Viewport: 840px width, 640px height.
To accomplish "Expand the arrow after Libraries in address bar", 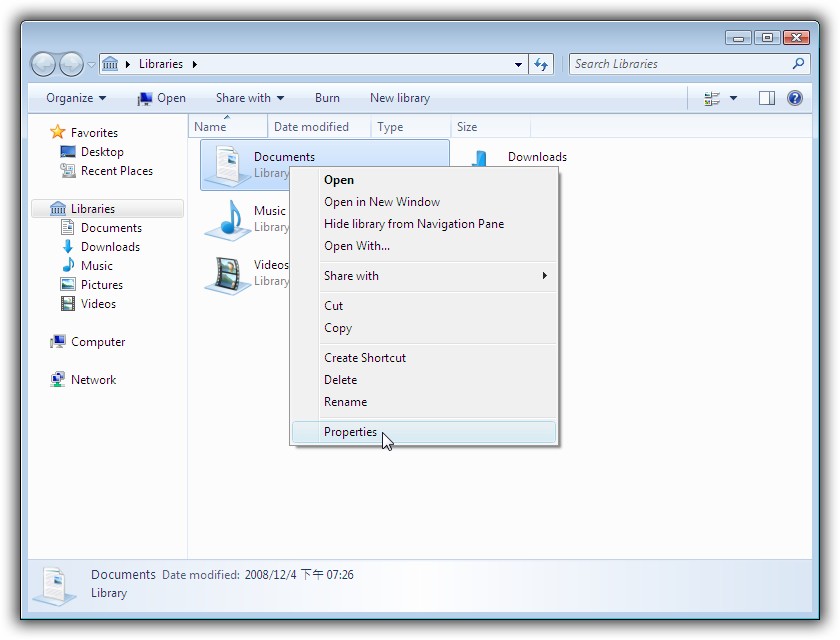I will (194, 64).
